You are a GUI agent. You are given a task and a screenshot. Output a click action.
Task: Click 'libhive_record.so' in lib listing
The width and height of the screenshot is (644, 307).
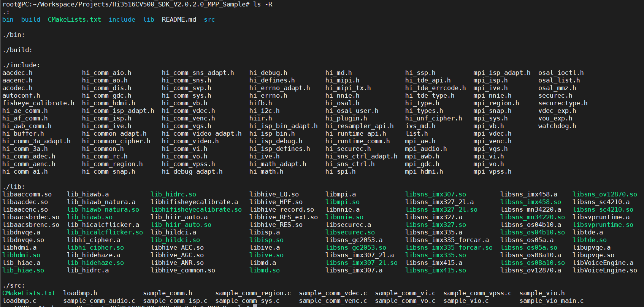coord(282,209)
